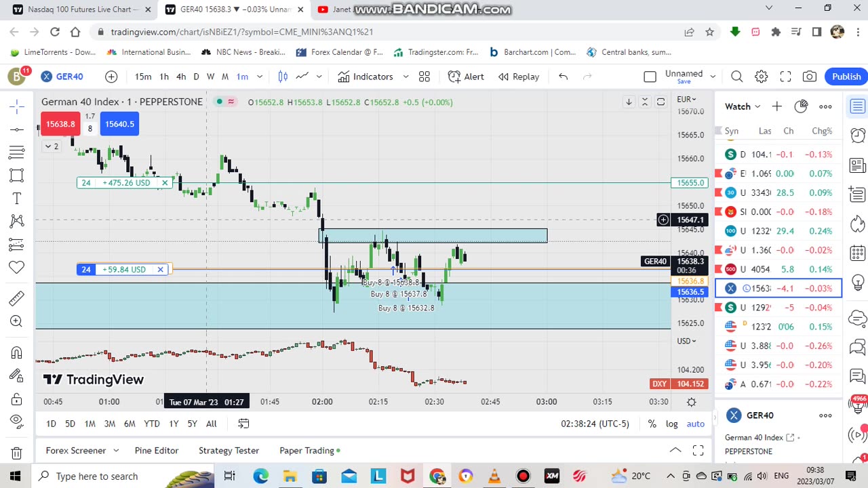This screenshot has height=488, width=868.
Task: Toggle the log scale
Action: pos(671,424)
